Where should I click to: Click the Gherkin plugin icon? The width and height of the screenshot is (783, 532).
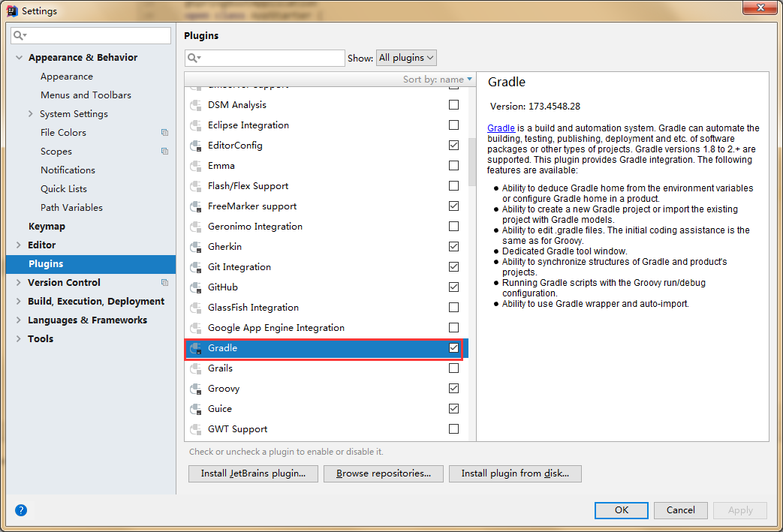(x=196, y=247)
